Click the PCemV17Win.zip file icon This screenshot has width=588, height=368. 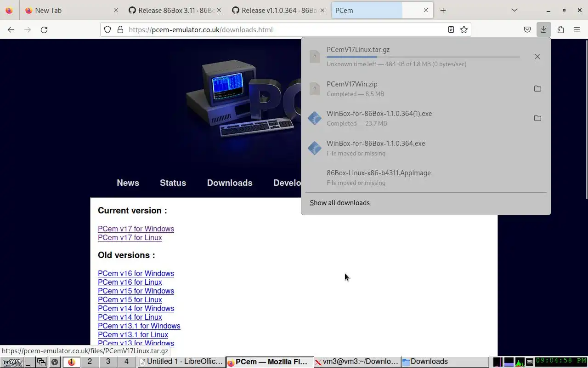315,89
